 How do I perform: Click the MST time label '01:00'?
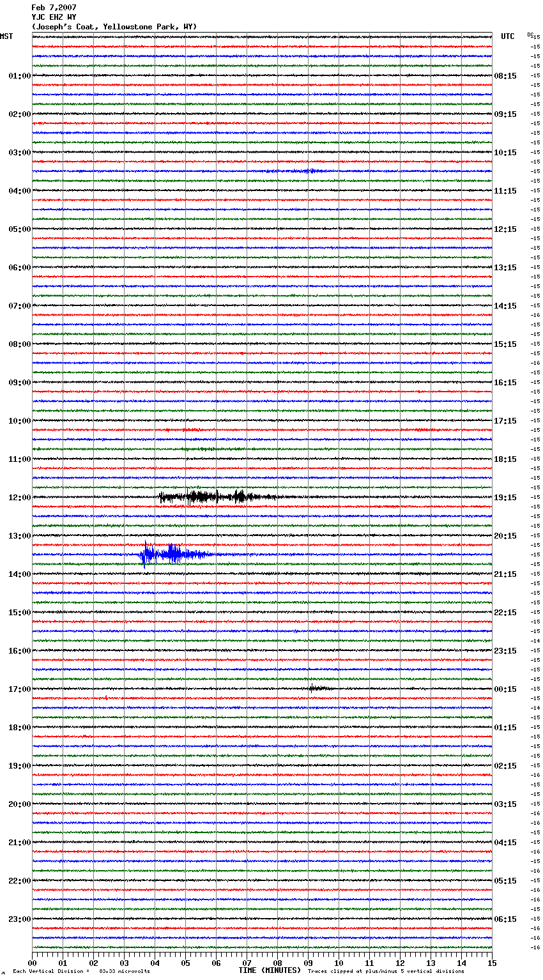pos(20,76)
